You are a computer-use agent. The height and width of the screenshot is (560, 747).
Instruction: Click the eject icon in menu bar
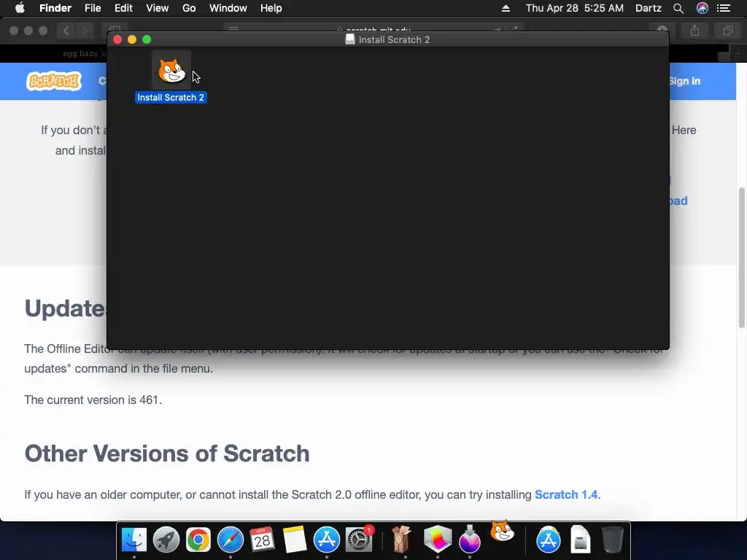pos(506,8)
